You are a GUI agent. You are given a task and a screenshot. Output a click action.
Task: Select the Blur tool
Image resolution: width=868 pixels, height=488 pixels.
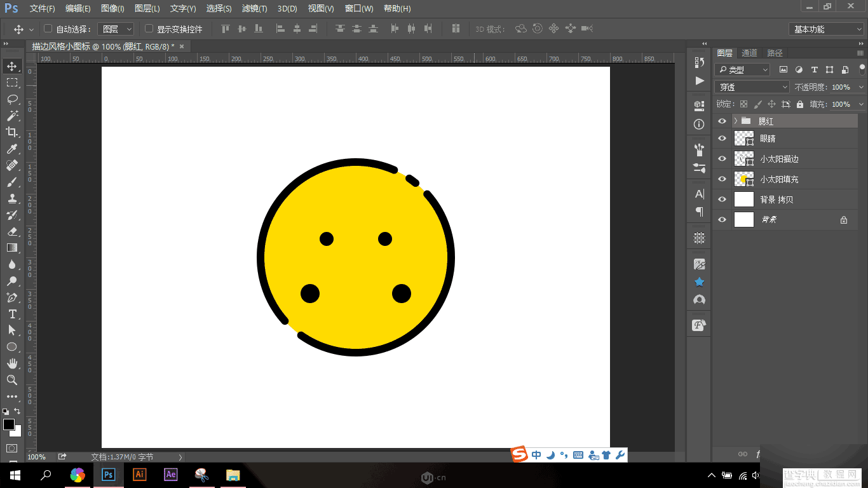pos(12,264)
